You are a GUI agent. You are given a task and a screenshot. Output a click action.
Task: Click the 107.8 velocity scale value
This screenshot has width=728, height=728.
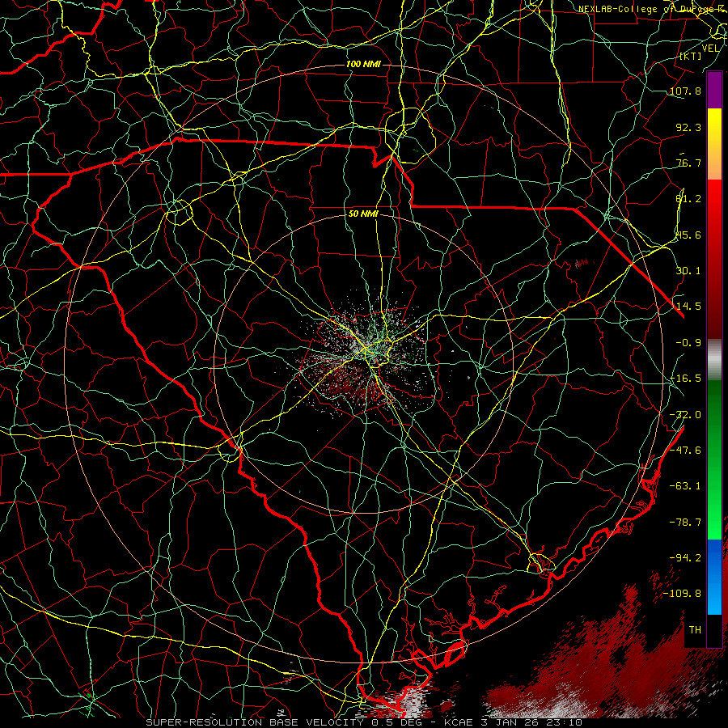coord(685,91)
